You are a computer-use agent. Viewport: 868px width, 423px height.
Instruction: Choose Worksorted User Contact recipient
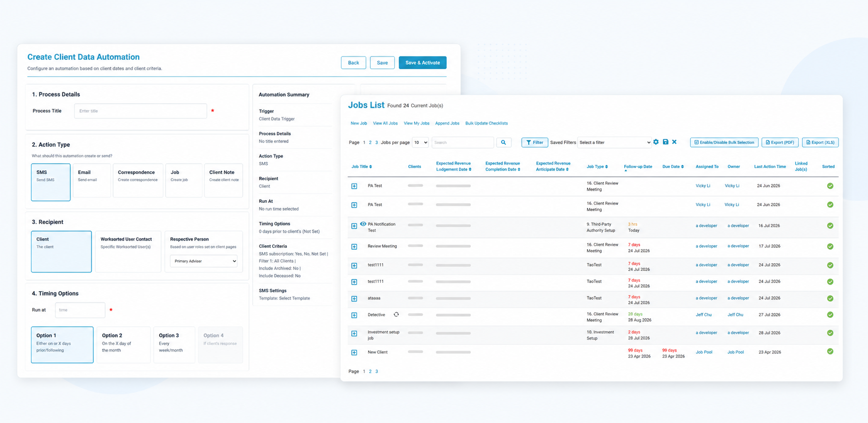click(x=128, y=252)
